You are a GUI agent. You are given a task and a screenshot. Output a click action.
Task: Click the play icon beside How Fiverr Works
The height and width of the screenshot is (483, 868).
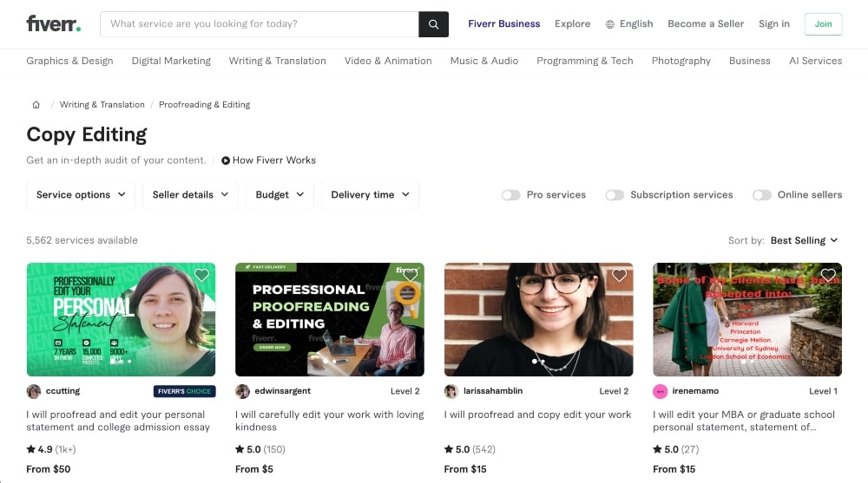click(226, 160)
